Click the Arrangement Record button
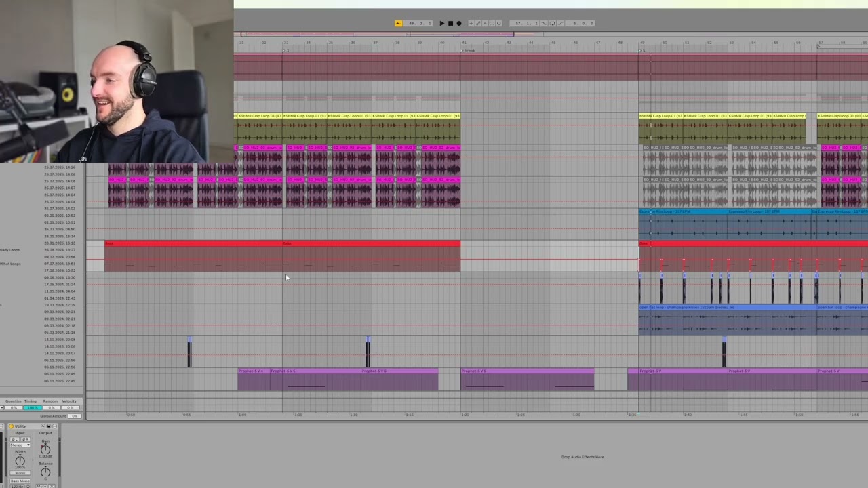This screenshot has height=488, width=868. pos(459,23)
